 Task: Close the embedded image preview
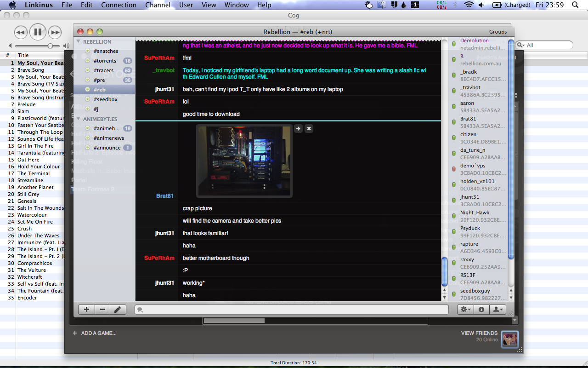[309, 128]
